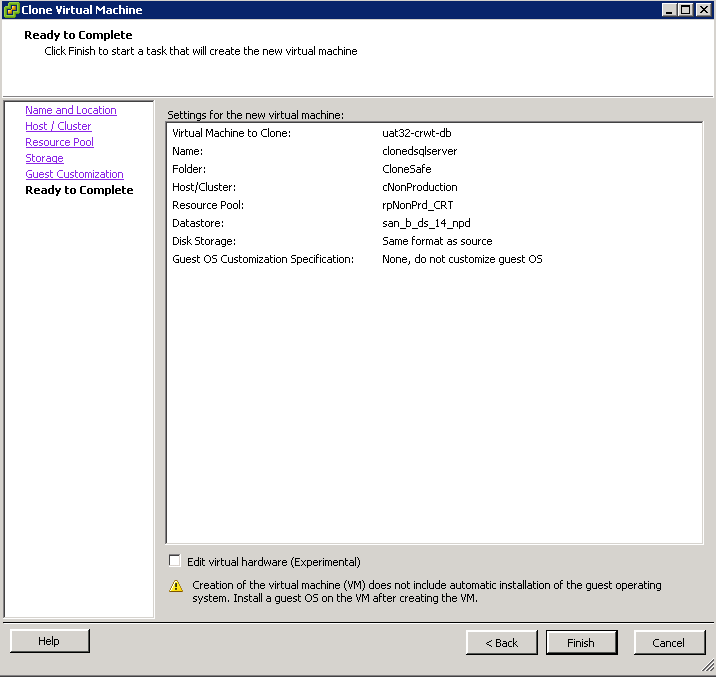Open the Host / Cluster step
The height and width of the screenshot is (677, 716).
coord(58,126)
